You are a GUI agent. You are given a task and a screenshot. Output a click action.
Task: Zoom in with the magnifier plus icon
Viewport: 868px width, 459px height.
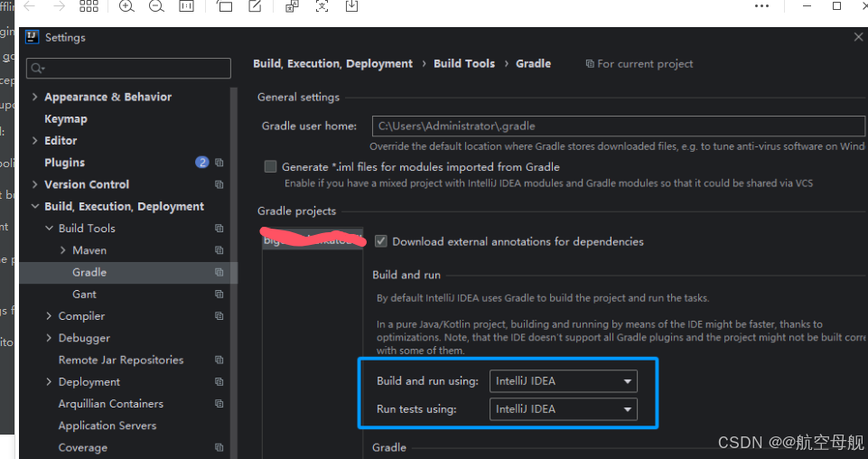pos(126,6)
